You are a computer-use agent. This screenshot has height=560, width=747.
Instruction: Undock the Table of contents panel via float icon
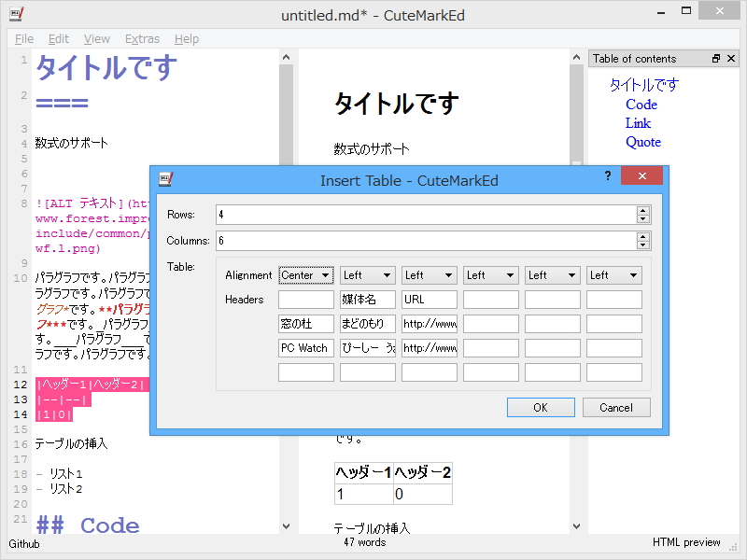point(717,58)
